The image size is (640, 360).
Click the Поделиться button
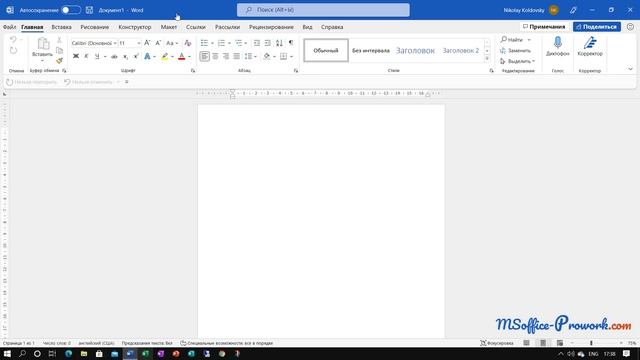click(x=597, y=27)
